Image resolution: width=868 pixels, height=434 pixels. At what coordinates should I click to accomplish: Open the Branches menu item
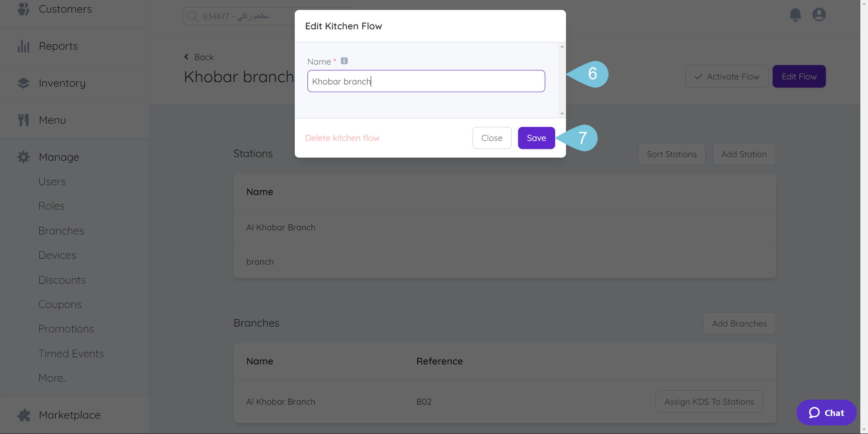coord(61,231)
